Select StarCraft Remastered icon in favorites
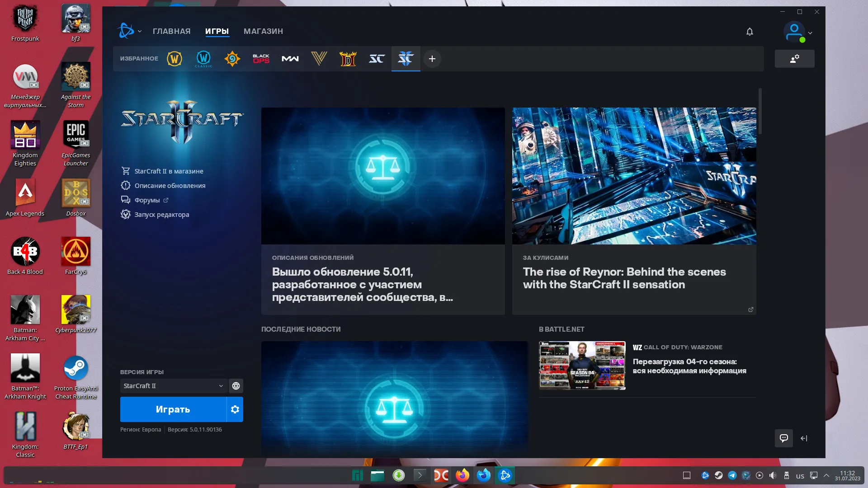The image size is (868, 488). [x=377, y=59]
